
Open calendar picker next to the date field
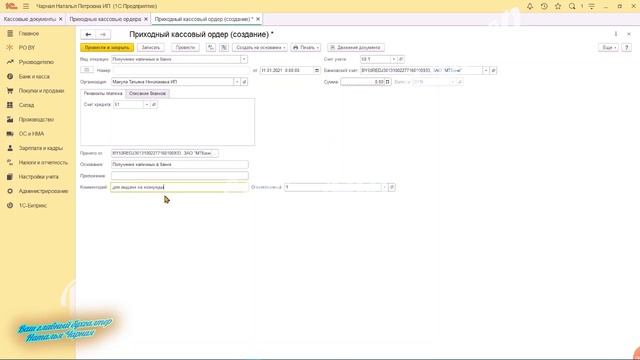(317, 71)
